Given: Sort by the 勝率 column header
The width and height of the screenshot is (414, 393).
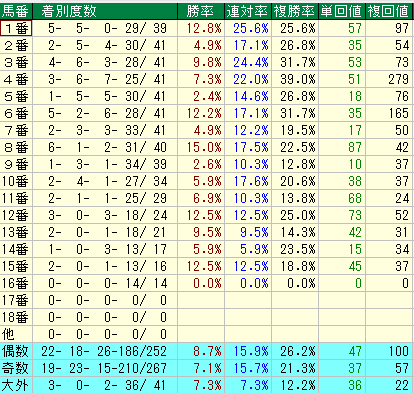Looking at the screenshot, I should [x=201, y=11].
